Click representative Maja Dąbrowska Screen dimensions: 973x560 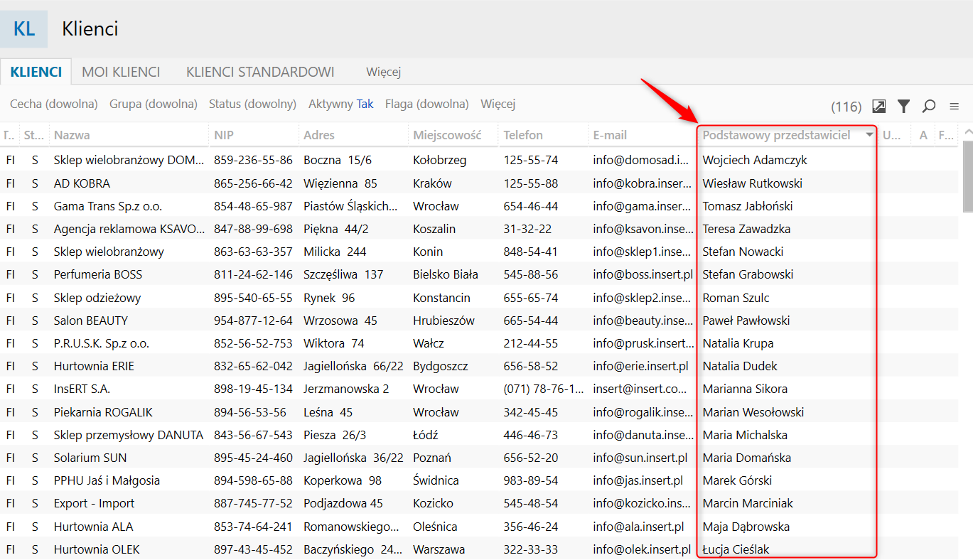[x=746, y=527]
